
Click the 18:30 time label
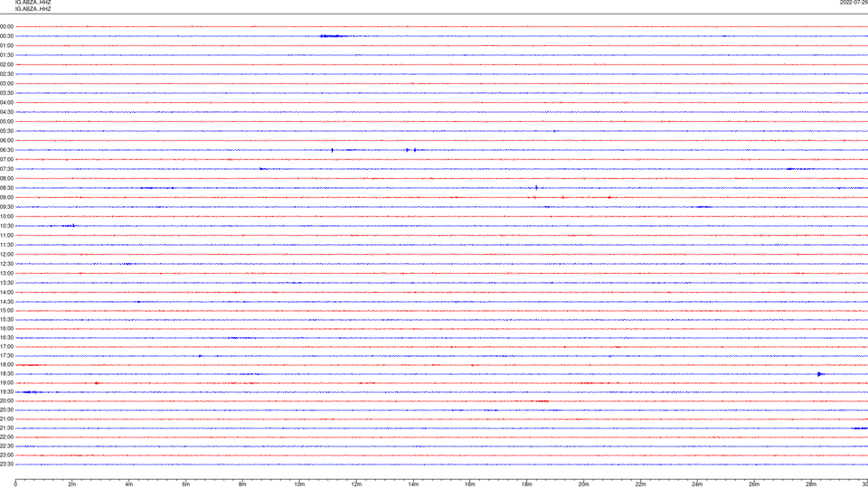[6, 374]
